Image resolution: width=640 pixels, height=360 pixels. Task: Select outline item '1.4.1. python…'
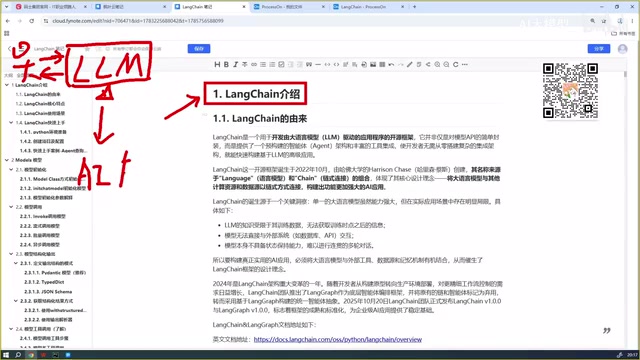coord(43,132)
